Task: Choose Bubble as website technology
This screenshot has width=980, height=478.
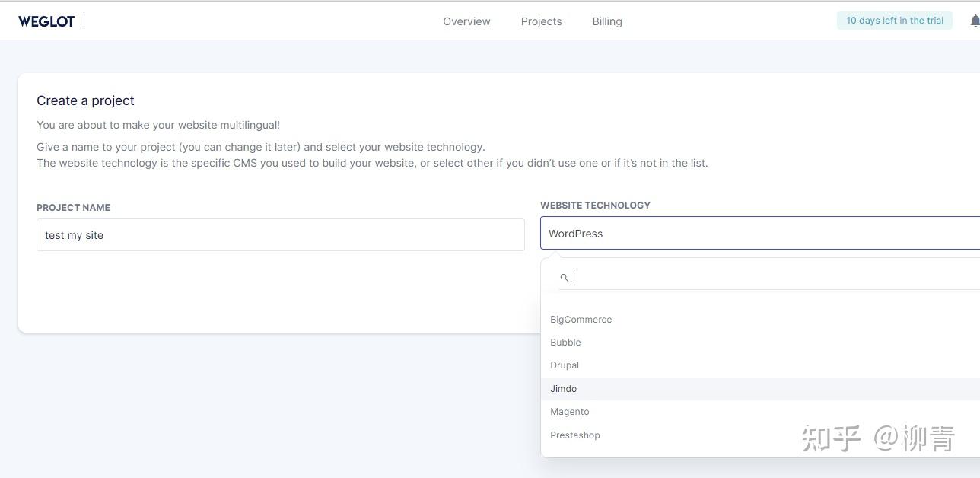Action: pyautogui.click(x=565, y=343)
